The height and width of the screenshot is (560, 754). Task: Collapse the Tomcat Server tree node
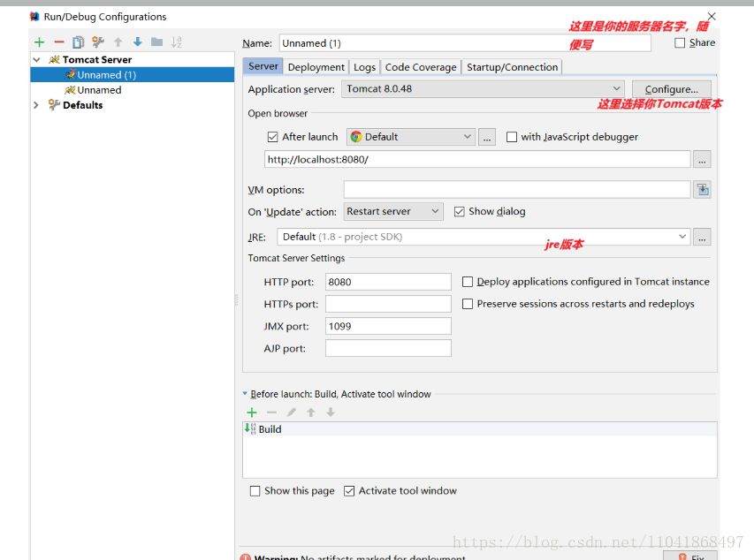pyautogui.click(x=36, y=59)
